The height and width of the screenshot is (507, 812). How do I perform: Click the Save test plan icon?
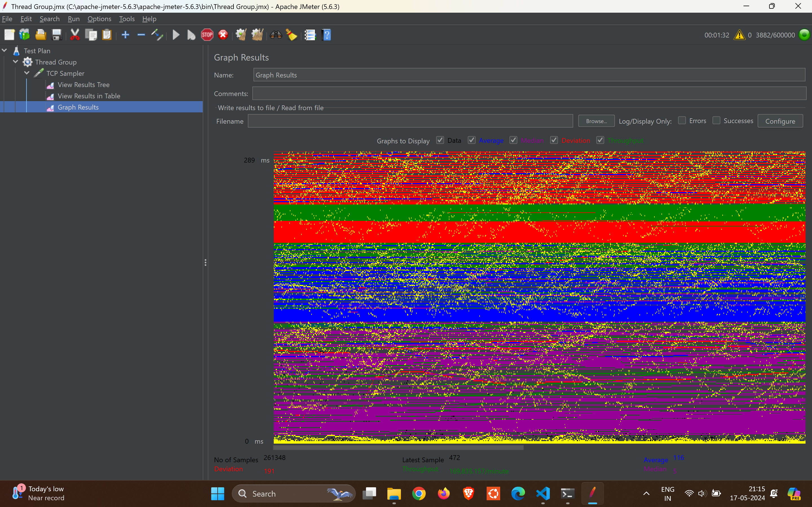click(x=57, y=35)
